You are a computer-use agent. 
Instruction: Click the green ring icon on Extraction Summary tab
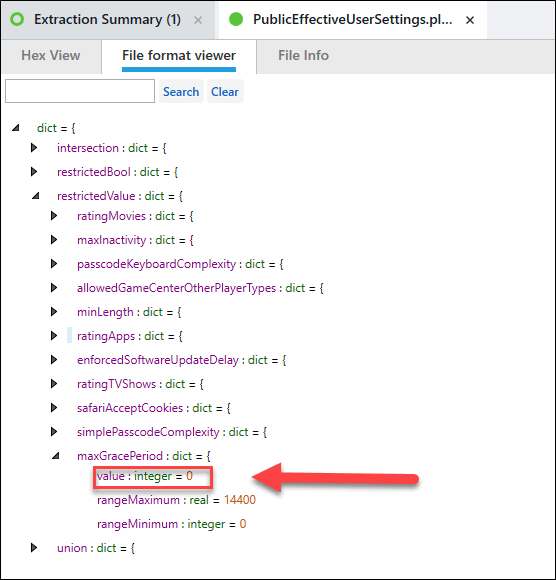click(x=17, y=19)
